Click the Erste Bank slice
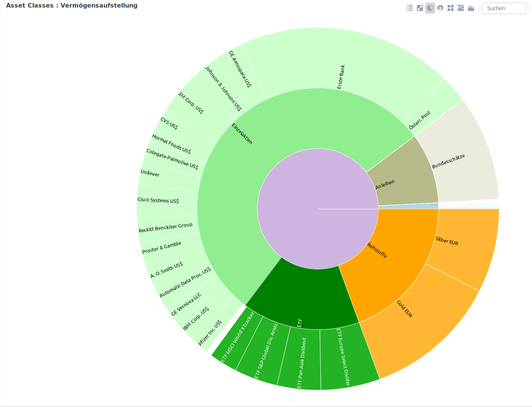The width and height of the screenshot is (532, 407). coord(343,61)
